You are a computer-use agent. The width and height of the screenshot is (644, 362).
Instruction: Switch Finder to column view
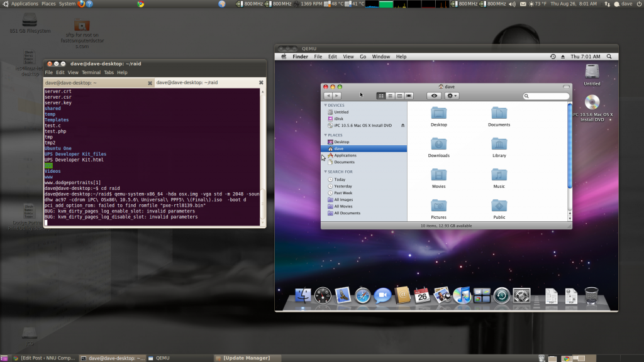399,96
